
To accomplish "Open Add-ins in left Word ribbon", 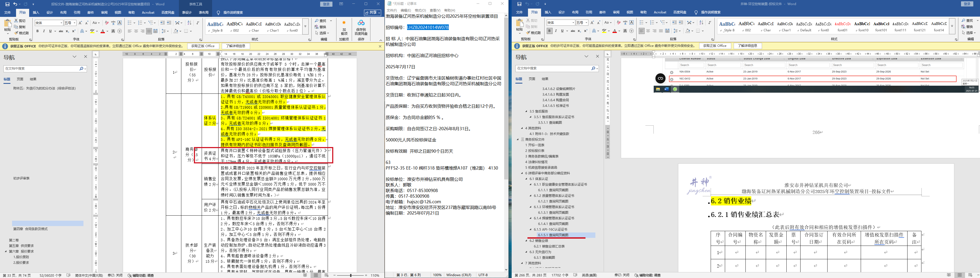I will tap(344, 28).
